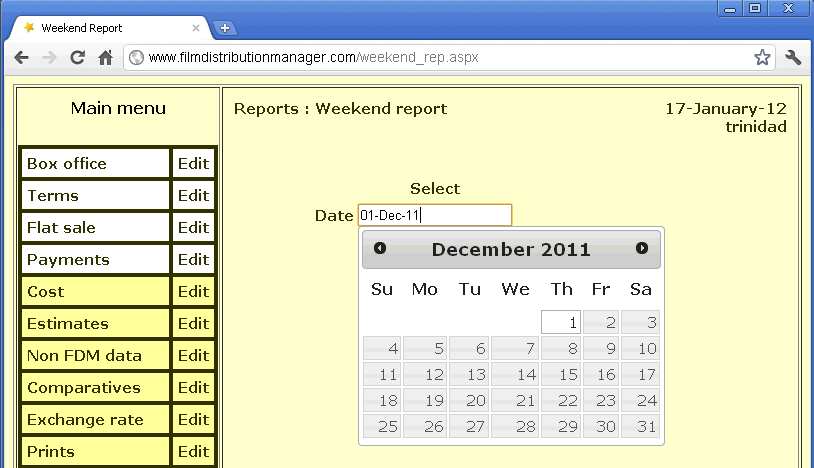Open the Payments menu item

pos(95,260)
